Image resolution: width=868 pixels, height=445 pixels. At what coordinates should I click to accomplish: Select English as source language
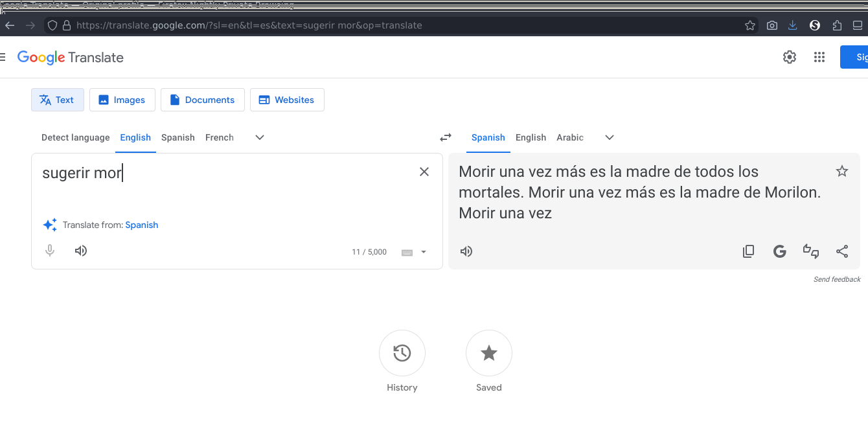click(x=135, y=137)
